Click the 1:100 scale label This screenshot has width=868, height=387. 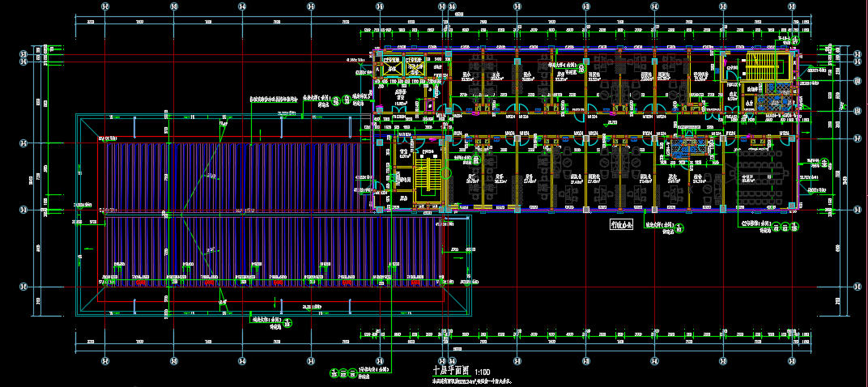pos(483,372)
